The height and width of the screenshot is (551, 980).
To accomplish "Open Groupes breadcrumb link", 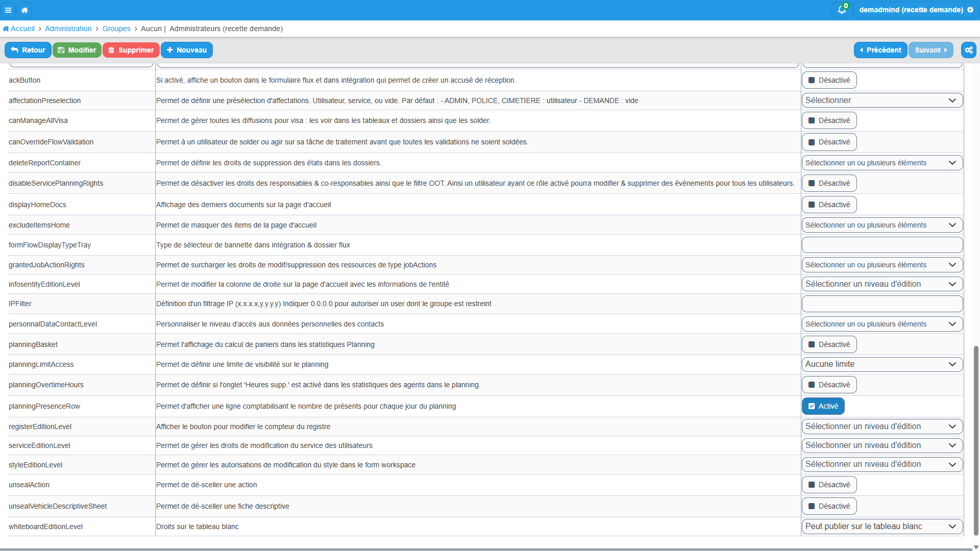I will [116, 29].
